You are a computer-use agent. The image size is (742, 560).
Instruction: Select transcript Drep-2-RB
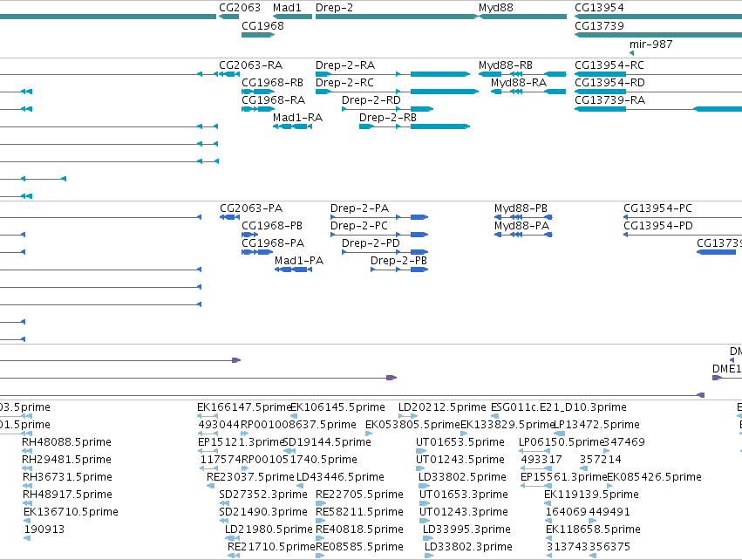[x=387, y=118]
